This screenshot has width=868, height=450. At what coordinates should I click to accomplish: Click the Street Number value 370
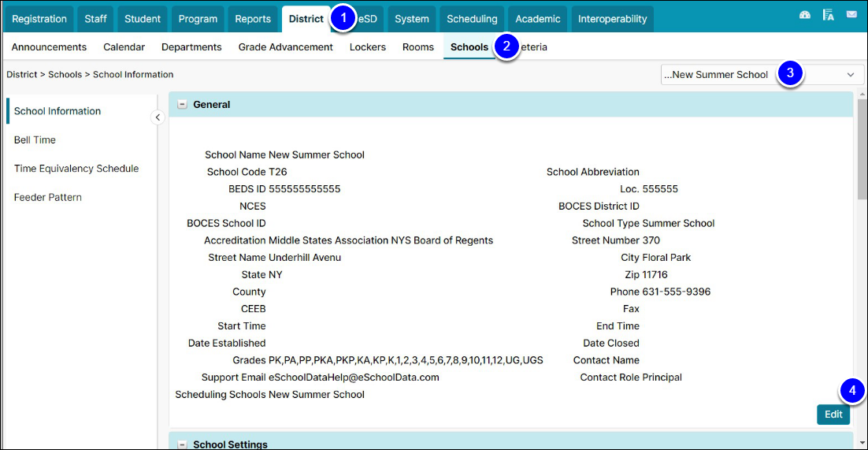click(651, 240)
